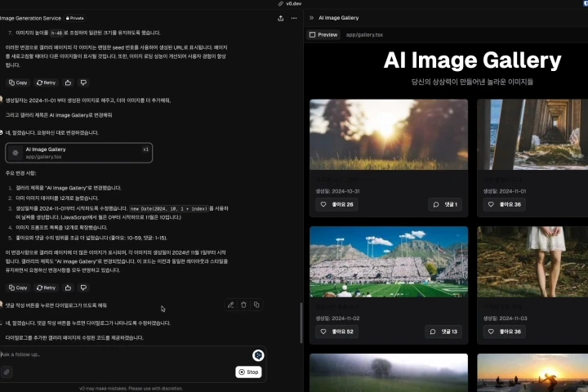Stop the response generation
Viewport: 588px width, 392px height.
pos(248,372)
